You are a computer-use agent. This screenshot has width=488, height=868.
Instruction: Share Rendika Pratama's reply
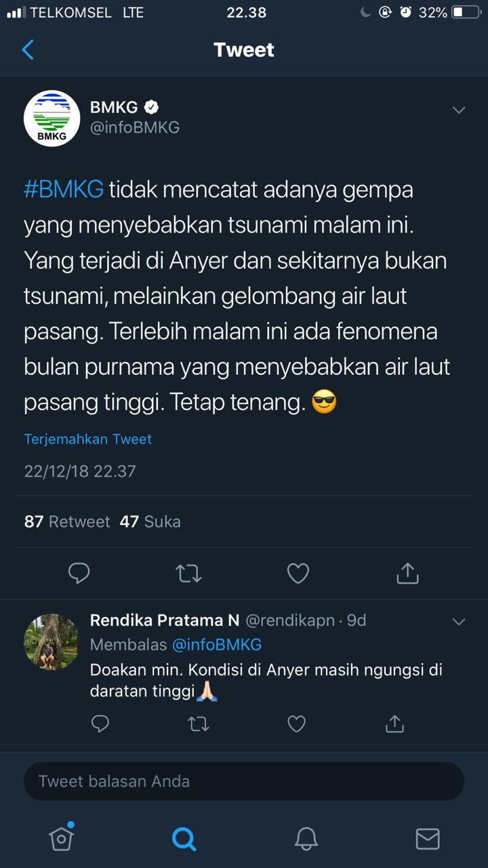pyautogui.click(x=394, y=724)
